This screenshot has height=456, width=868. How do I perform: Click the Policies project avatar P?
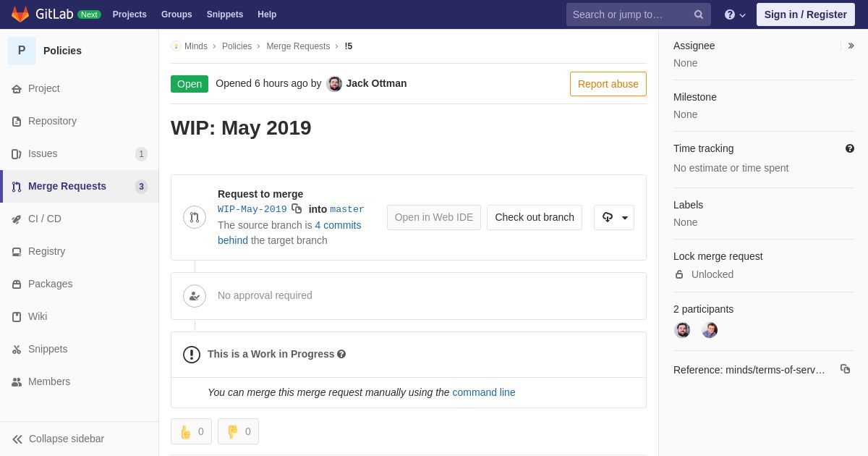(x=22, y=51)
